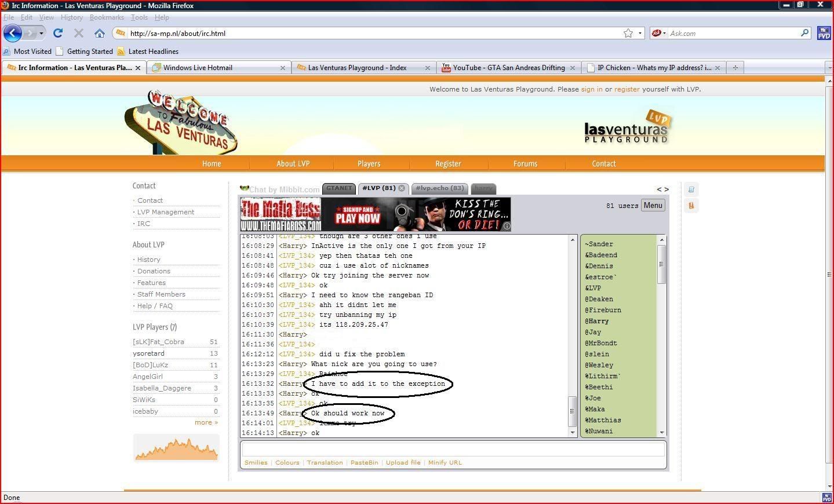Click the chat log scrollbar down arrow
Image resolution: width=834 pixels, height=504 pixels.
click(x=573, y=432)
